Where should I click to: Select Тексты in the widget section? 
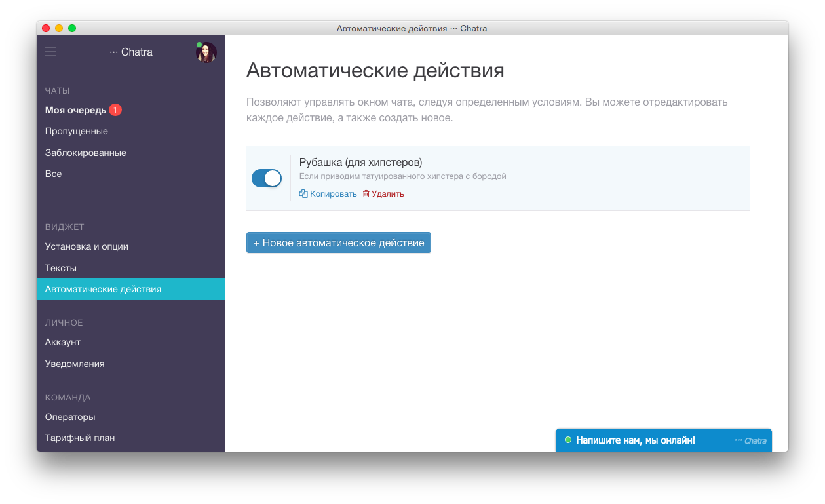(x=61, y=268)
